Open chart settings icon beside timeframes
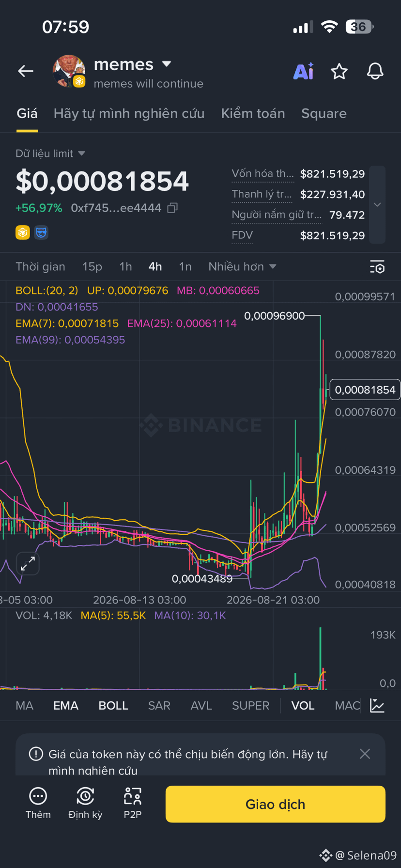This screenshot has height=868, width=401. coord(377,267)
